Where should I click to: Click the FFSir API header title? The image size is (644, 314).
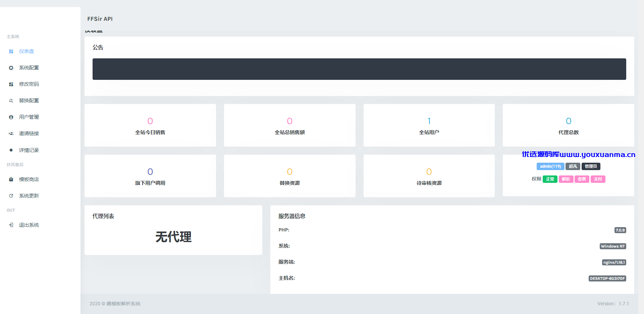(100, 19)
